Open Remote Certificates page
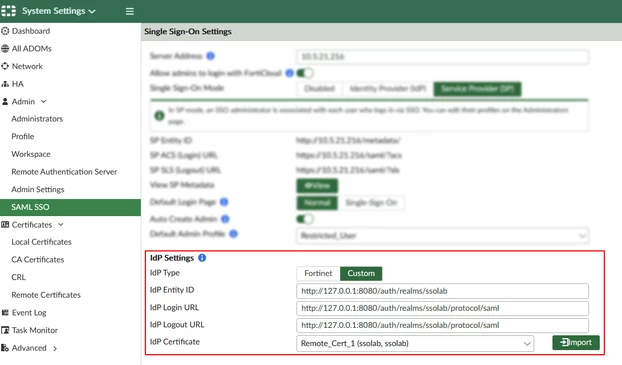Image resolution: width=622 pixels, height=365 pixels. tap(46, 295)
